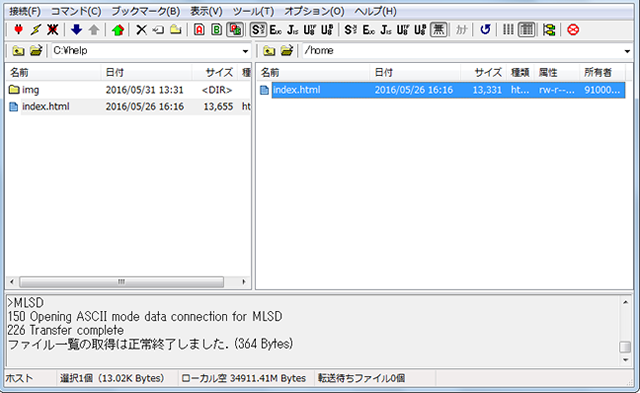640x393 pixels.
Task: Open the ツール(T) menu
Action: [253, 11]
